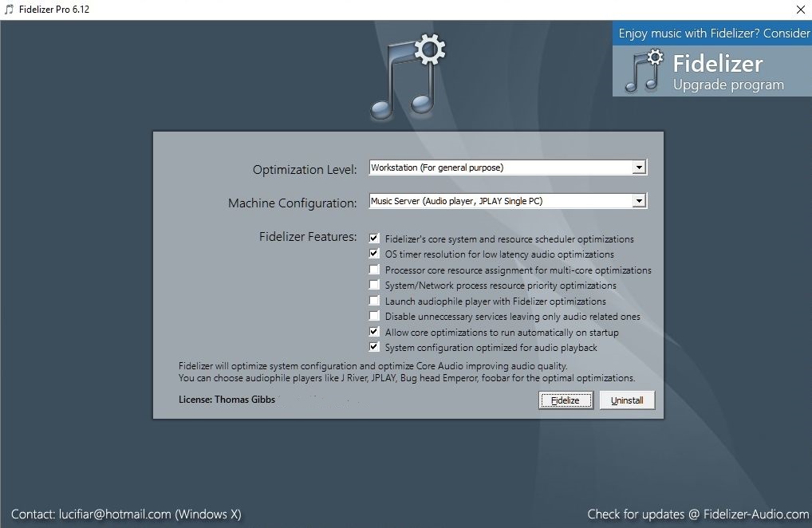Click 'Fidelizer will optimize system configuration' text line
Screen dimensions: 812x528
click(x=372, y=366)
